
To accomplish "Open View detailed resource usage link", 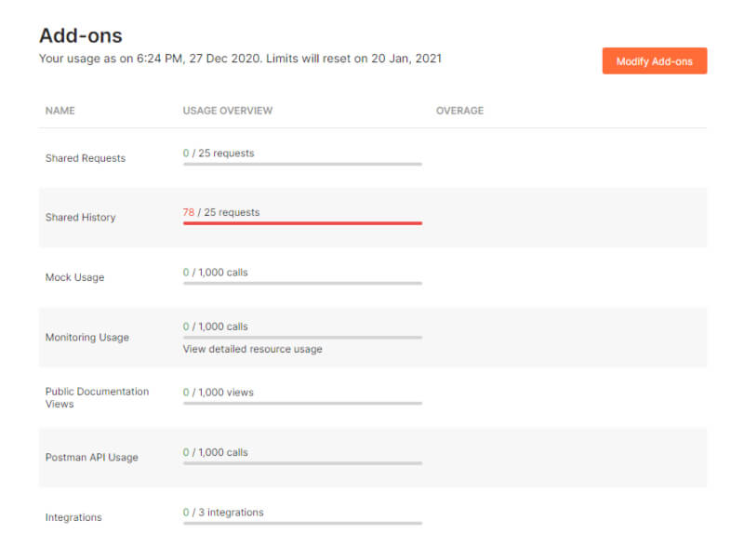I will click(x=252, y=349).
